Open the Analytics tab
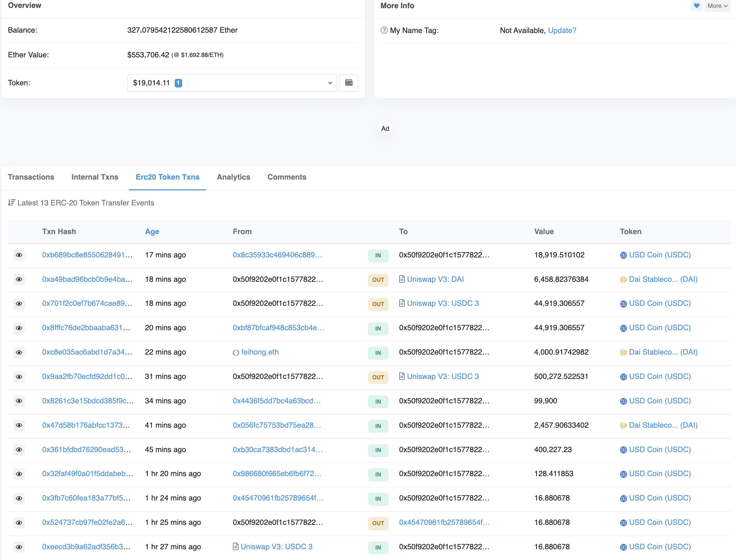736x560 pixels. tap(233, 177)
